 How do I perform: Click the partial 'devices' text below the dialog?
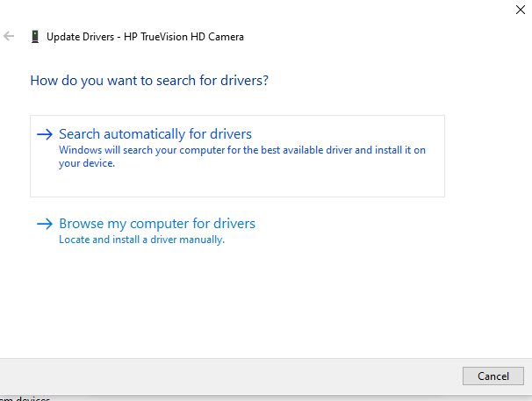[26, 398]
